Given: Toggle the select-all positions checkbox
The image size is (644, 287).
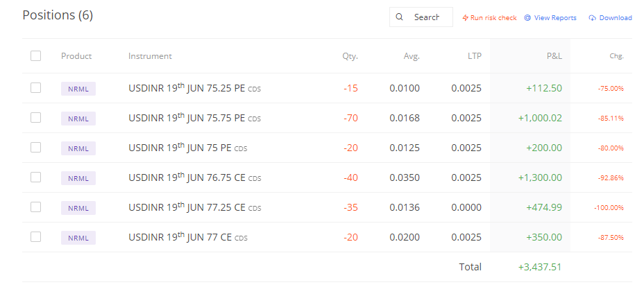Looking at the screenshot, I should point(35,56).
